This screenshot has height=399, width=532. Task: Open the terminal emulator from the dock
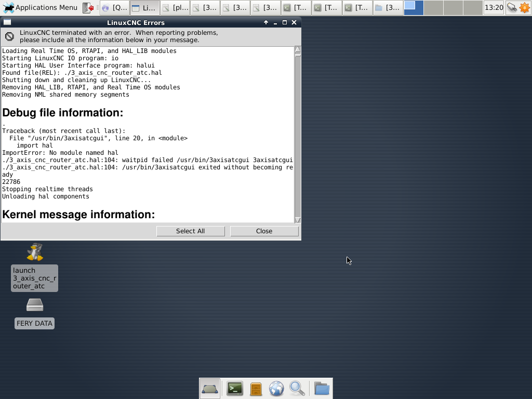point(235,389)
